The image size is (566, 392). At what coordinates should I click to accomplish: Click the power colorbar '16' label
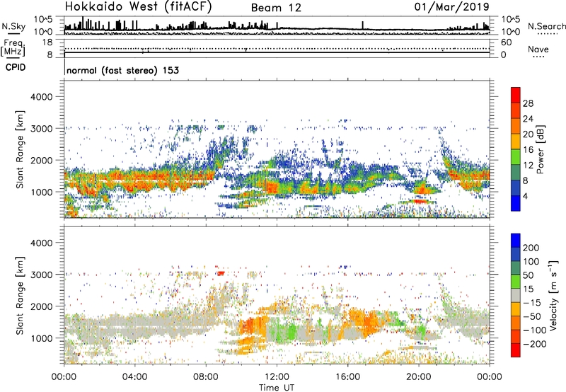[528, 150]
